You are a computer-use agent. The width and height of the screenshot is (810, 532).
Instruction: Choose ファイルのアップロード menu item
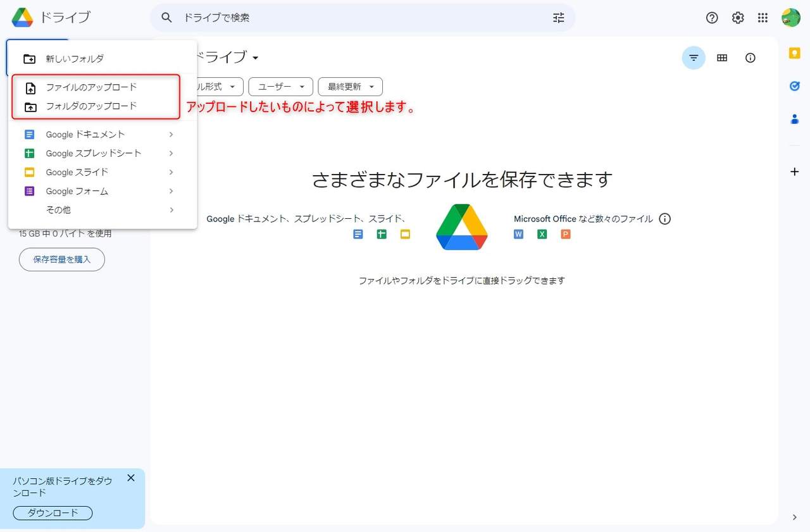(103, 87)
